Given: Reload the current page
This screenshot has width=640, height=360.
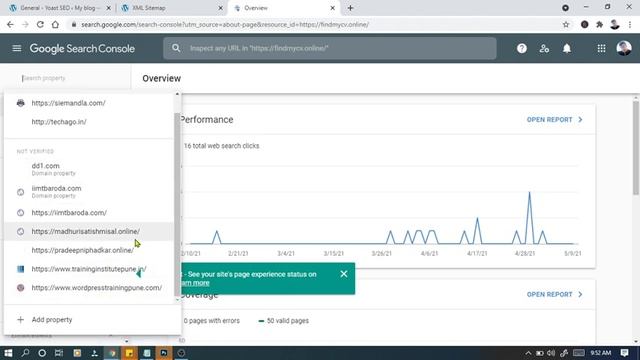Looking at the screenshot, I should (40, 24).
